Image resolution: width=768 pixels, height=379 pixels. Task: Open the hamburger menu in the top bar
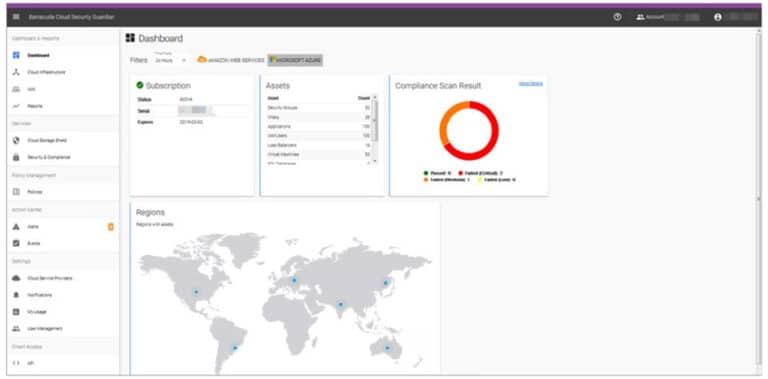[16, 17]
